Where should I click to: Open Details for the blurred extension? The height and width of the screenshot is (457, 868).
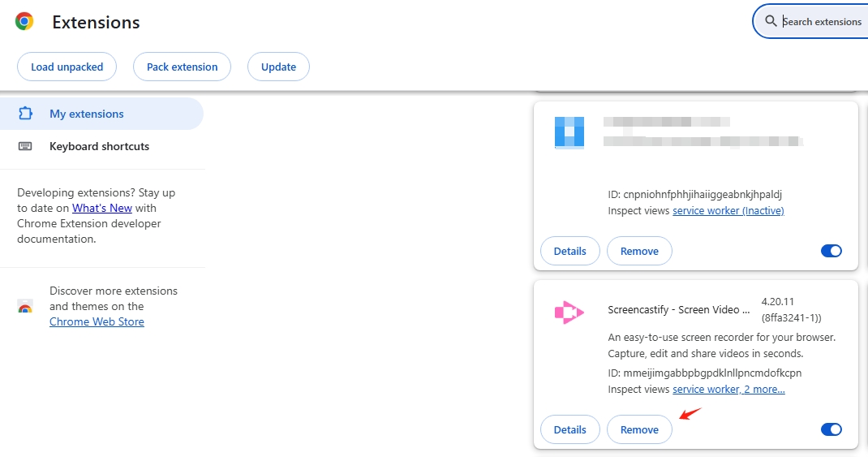click(569, 251)
